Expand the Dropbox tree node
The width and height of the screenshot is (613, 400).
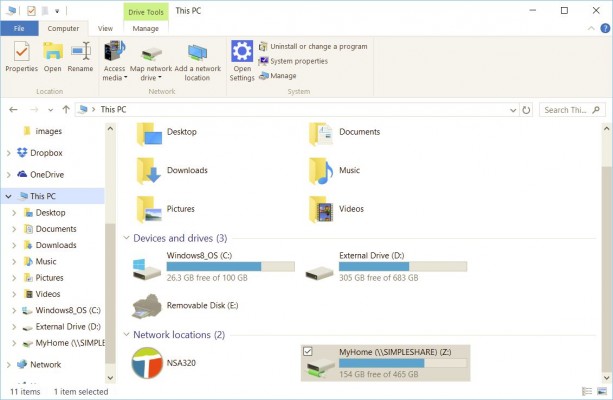tap(9, 153)
